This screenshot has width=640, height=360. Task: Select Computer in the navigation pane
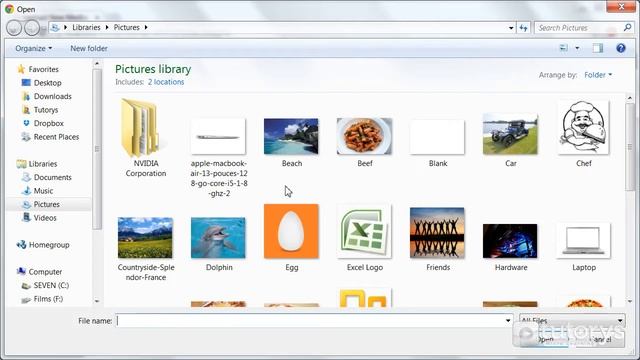point(39,271)
